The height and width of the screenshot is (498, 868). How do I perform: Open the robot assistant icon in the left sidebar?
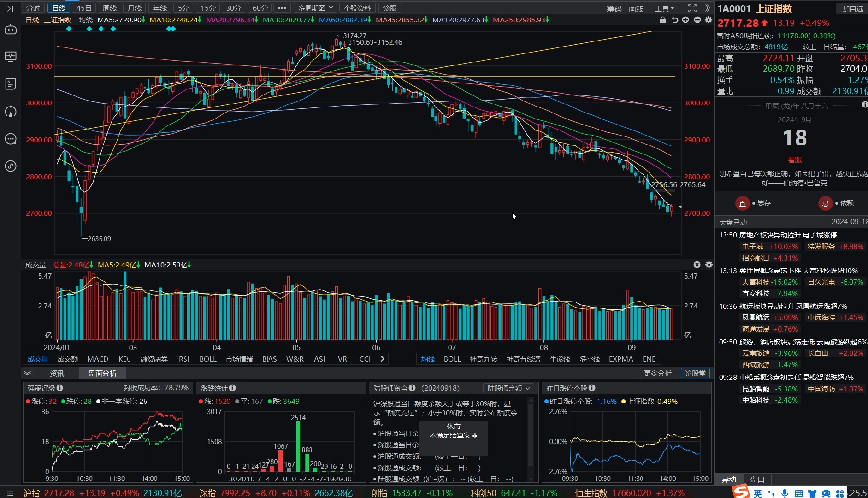coord(10,30)
